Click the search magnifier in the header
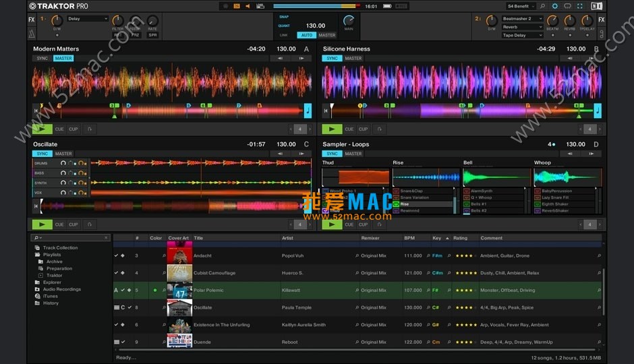The image size is (634, 364). pos(543,6)
